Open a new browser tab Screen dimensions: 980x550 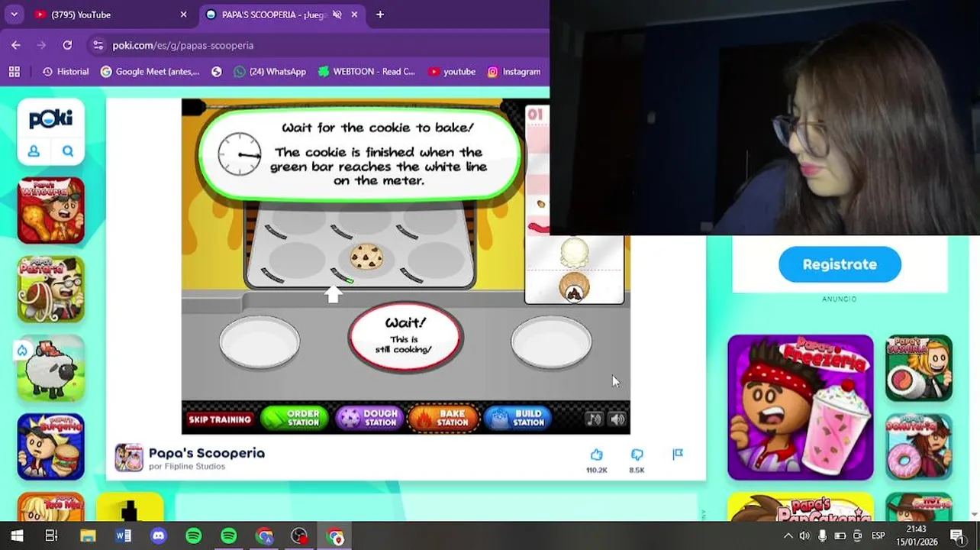[x=380, y=15]
